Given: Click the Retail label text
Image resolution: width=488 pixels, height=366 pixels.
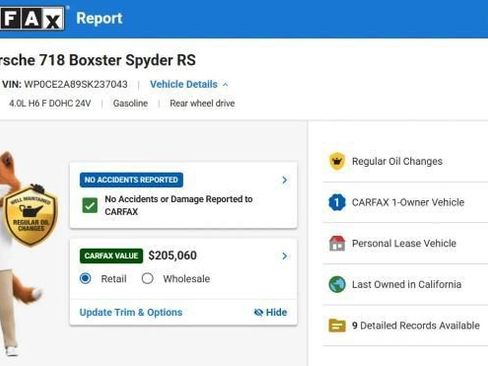Looking at the screenshot, I should tap(114, 279).
